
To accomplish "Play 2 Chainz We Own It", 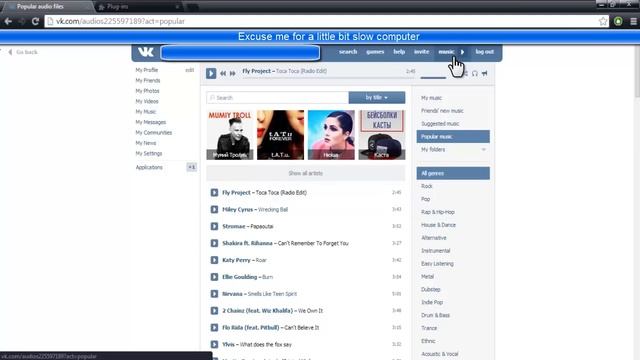I will pyautogui.click(x=214, y=311).
